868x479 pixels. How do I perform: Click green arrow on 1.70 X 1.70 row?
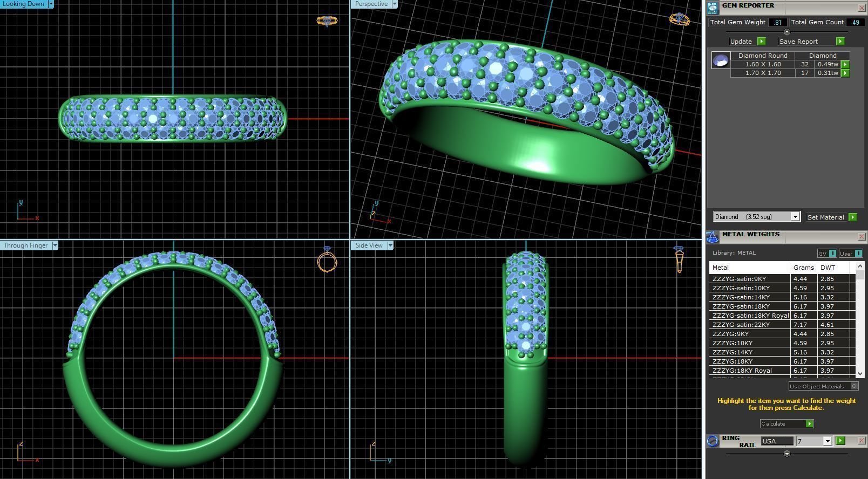click(x=845, y=73)
